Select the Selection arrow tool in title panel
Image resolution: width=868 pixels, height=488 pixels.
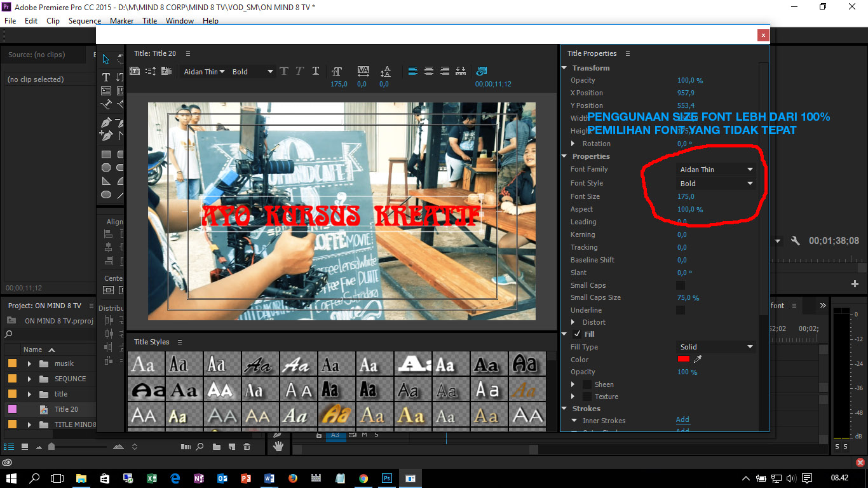tap(105, 58)
